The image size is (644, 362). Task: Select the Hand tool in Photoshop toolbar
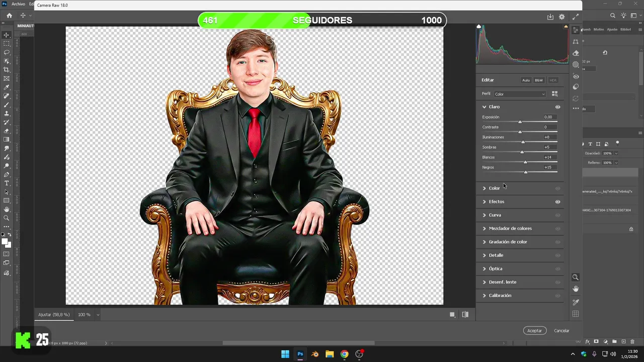pyautogui.click(x=7, y=209)
